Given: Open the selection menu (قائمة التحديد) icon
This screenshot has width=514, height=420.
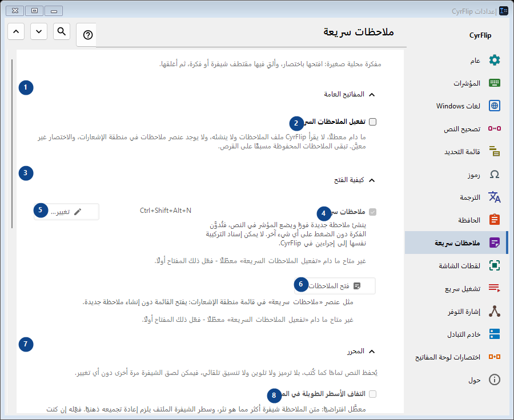Looking at the screenshot, I should coord(495,151).
